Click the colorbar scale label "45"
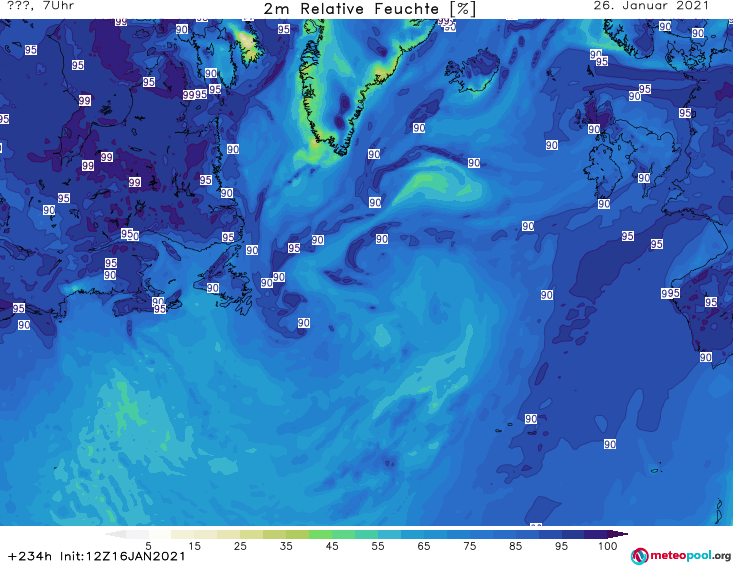The height and width of the screenshot is (566, 733). coord(331,546)
